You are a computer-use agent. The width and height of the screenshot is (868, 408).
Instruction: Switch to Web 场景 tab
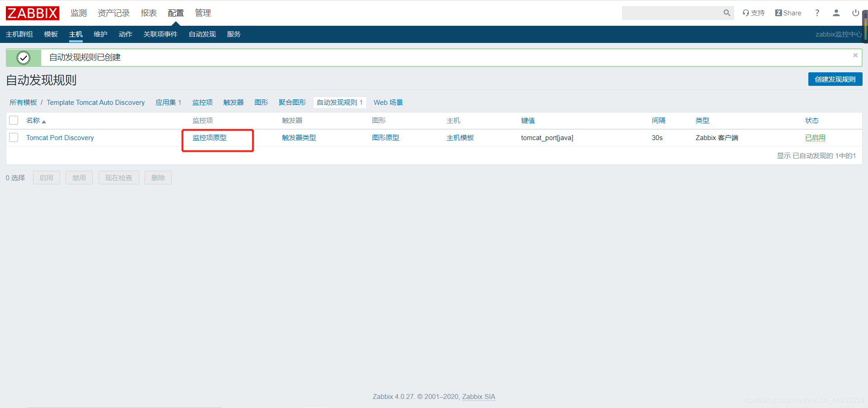(x=388, y=103)
